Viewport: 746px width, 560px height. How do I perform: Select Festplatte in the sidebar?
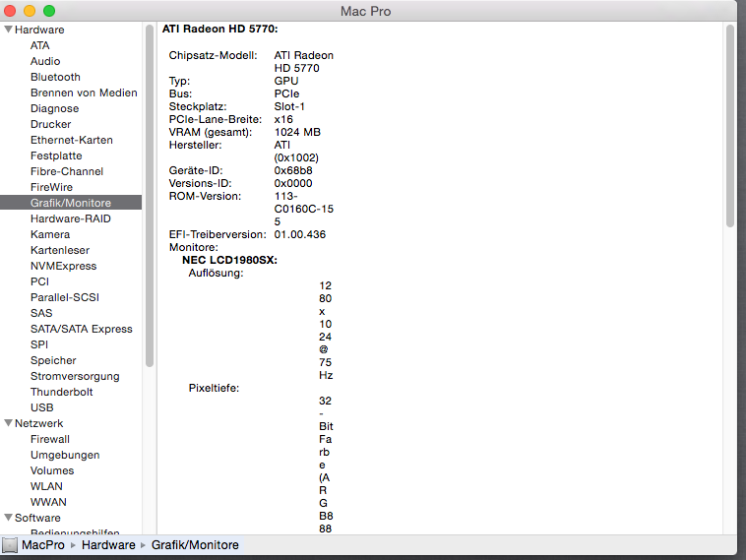(56, 156)
